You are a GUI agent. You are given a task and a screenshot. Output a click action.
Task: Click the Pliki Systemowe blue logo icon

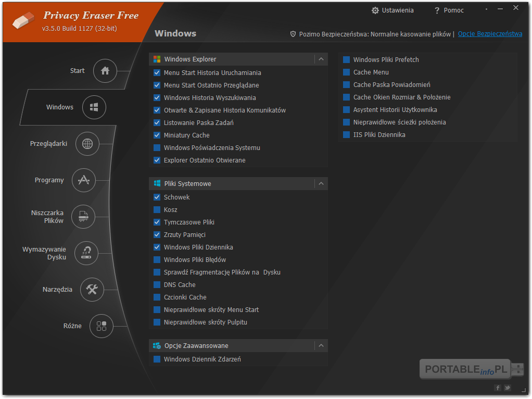tap(157, 183)
